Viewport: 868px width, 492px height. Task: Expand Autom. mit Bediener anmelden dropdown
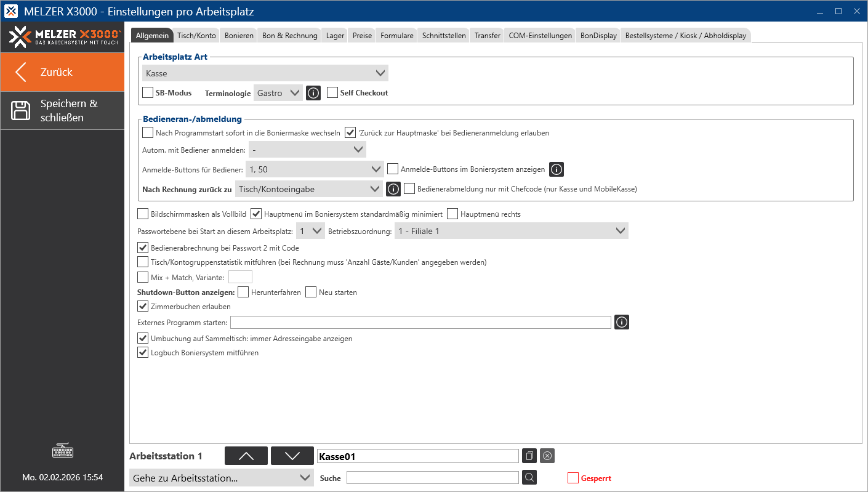[307, 150]
